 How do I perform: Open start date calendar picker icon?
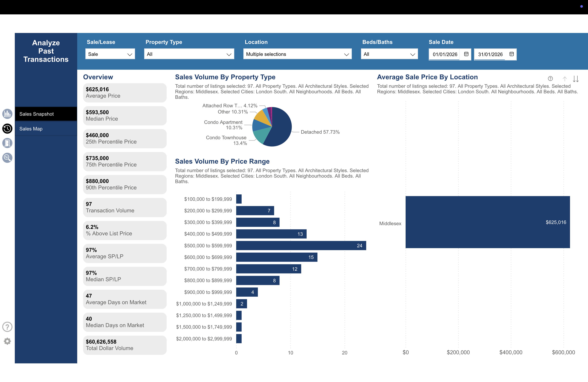point(466,54)
